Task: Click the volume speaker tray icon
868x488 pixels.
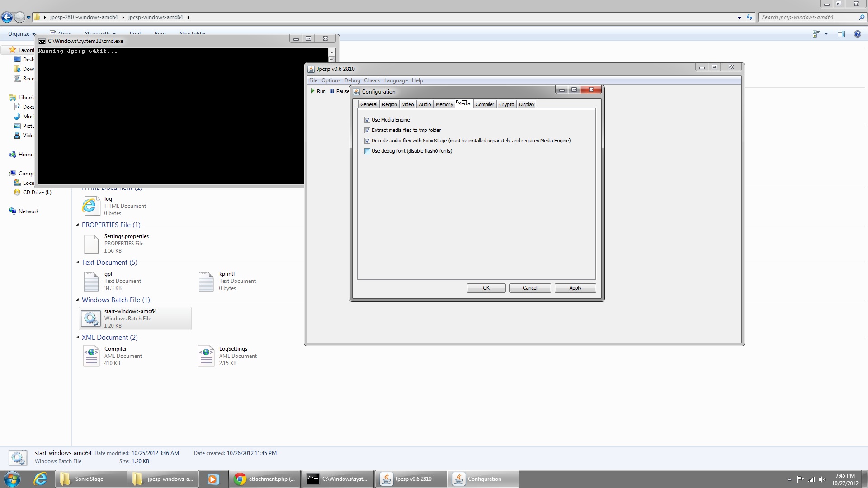Action: point(822,479)
